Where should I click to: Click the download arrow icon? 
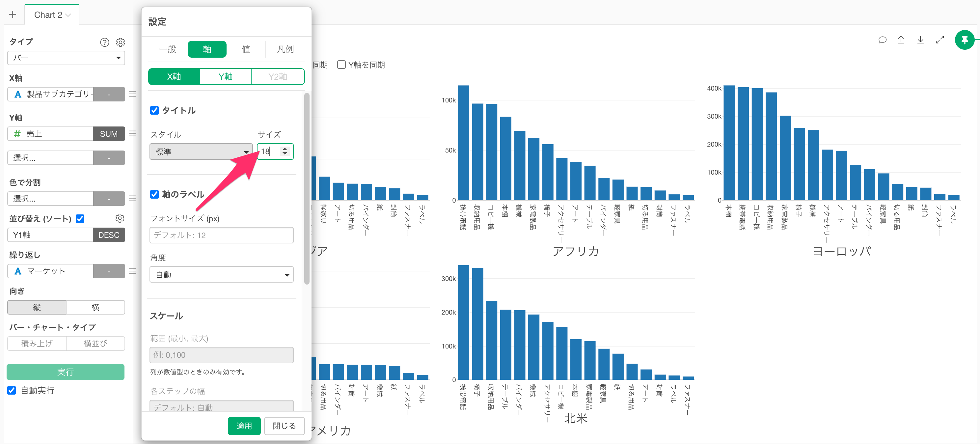click(920, 40)
